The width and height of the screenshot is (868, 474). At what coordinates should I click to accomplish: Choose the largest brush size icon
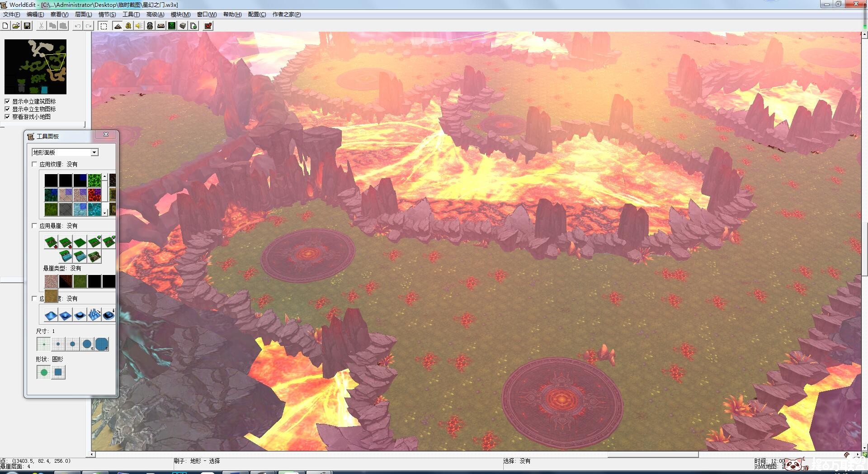click(x=102, y=344)
